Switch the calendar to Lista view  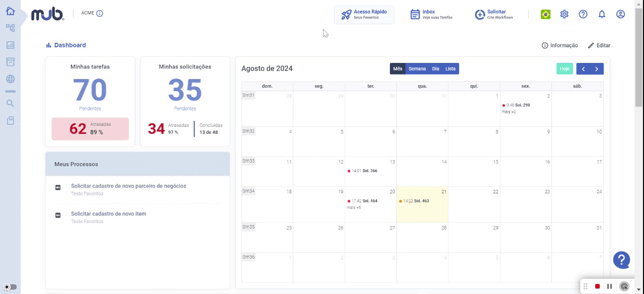pos(450,69)
